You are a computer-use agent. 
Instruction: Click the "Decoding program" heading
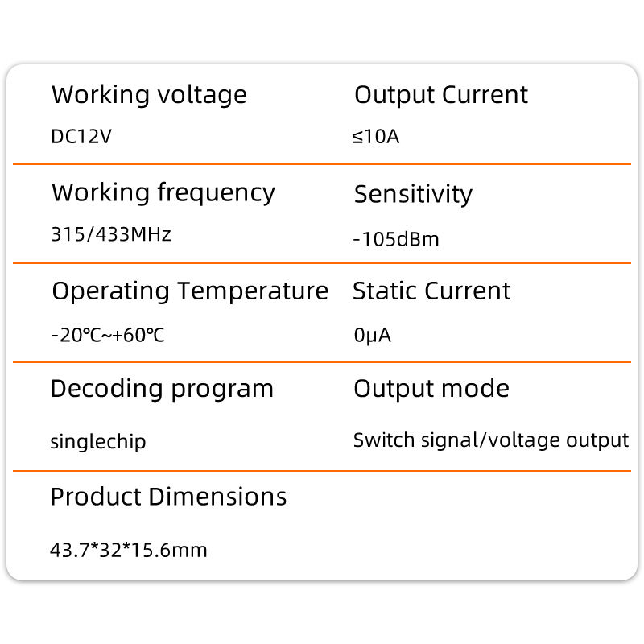point(162,389)
